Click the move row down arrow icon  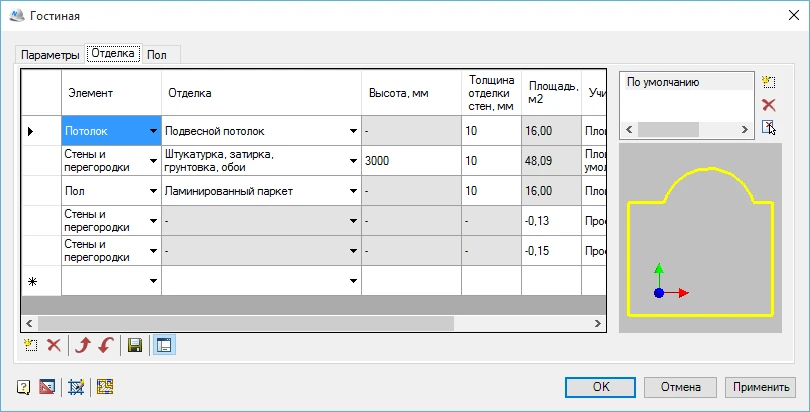(107, 345)
